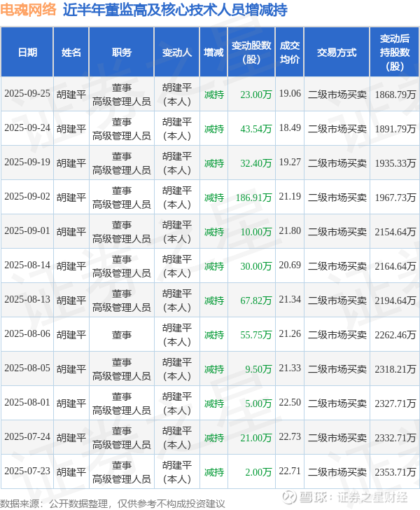Click the share change value 55.75万
The image size is (420, 510).
point(255,335)
